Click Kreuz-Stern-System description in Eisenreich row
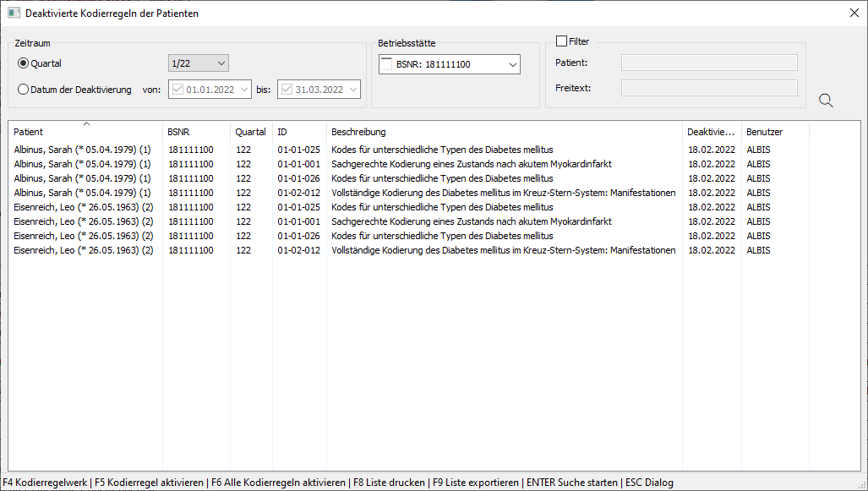Image resolution: width=868 pixels, height=491 pixels. point(503,250)
